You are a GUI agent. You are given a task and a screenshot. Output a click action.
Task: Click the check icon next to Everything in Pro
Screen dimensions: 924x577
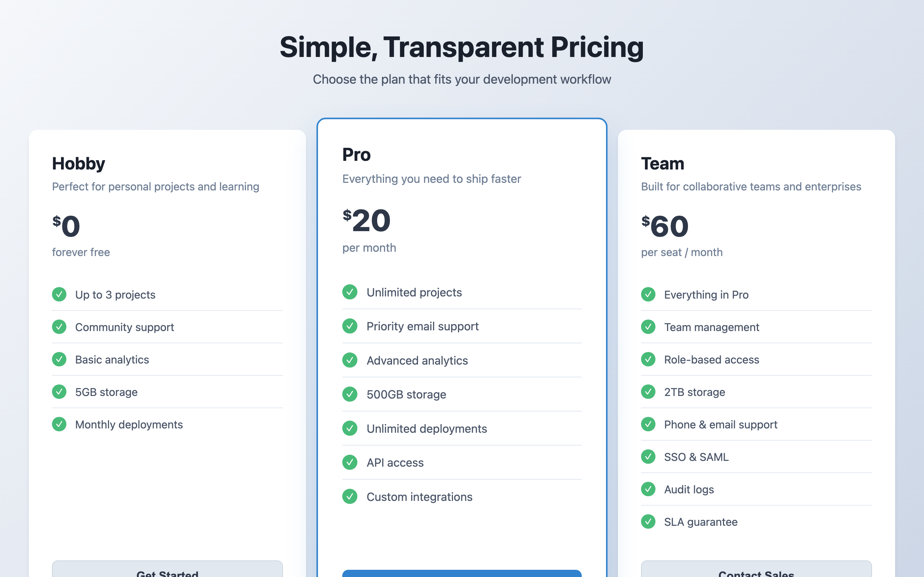[x=648, y=294]
